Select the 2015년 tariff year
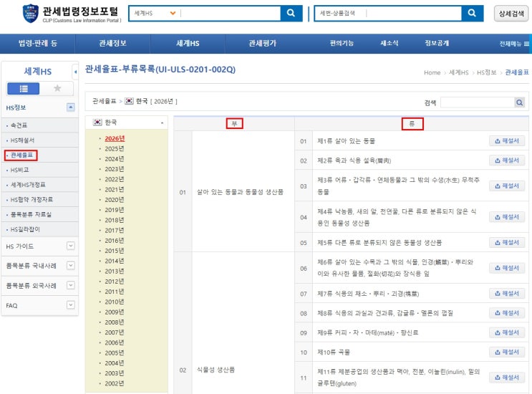 pos(115,251)
